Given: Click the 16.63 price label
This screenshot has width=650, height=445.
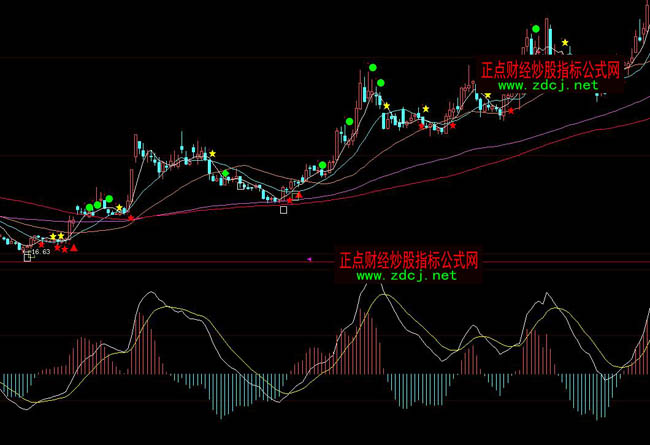Looking at the screenshot, I should pos(40,253).
